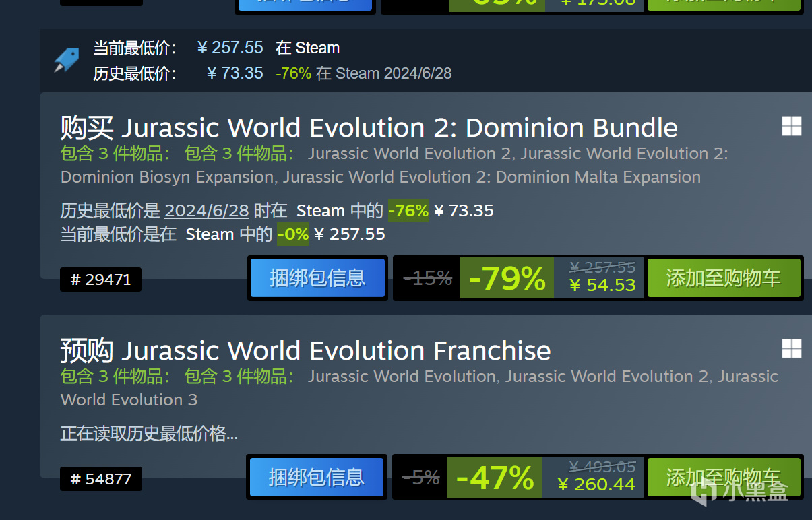Click the struck-through -5% bundle discount

(x=421, y=478)
